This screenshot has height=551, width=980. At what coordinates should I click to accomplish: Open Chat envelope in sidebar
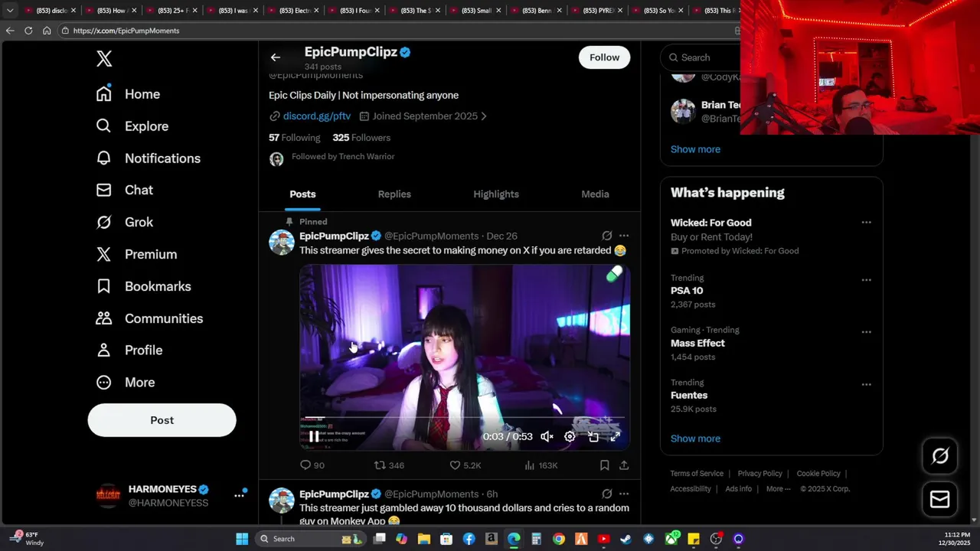pyautogui.click(x=104, y=190)
